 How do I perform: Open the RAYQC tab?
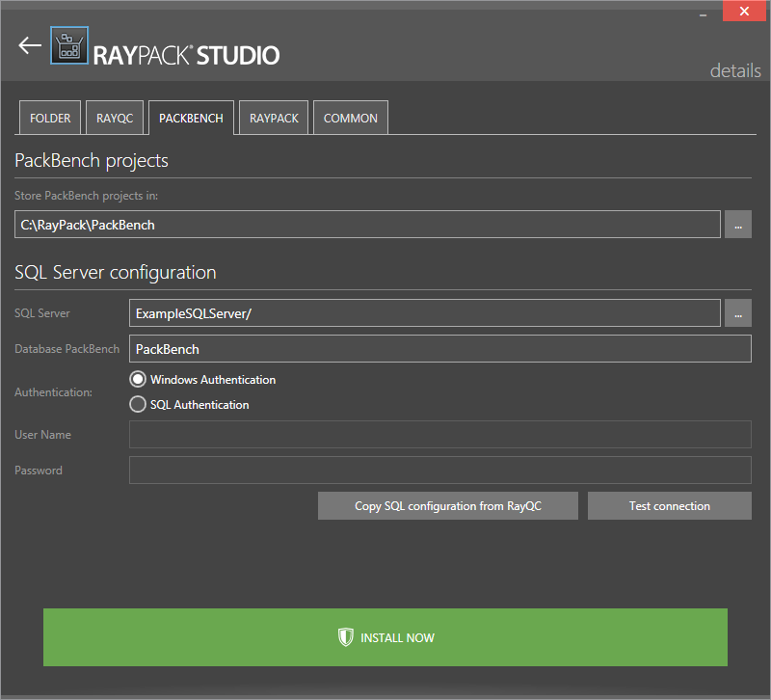115,119
